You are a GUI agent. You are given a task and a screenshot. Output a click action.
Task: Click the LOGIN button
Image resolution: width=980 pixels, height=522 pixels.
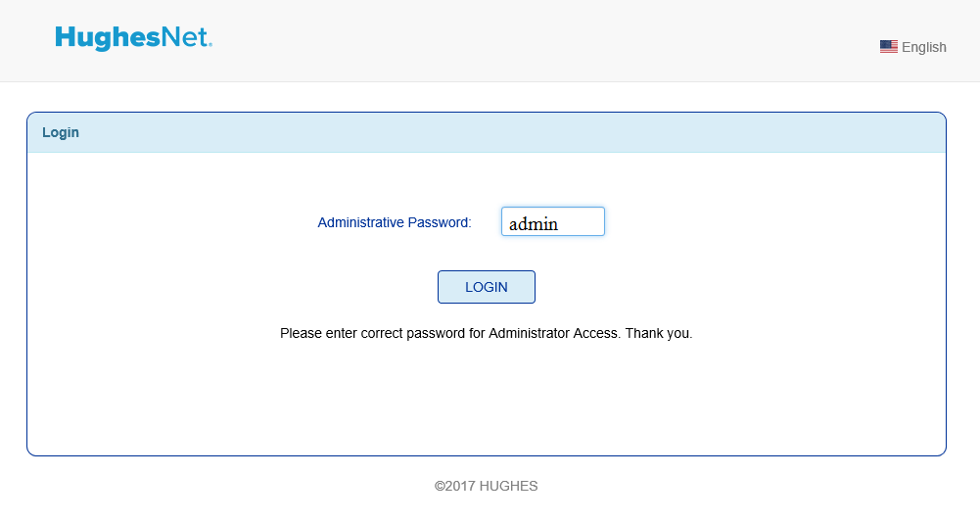pyautogui.click(x=487, y=287)
